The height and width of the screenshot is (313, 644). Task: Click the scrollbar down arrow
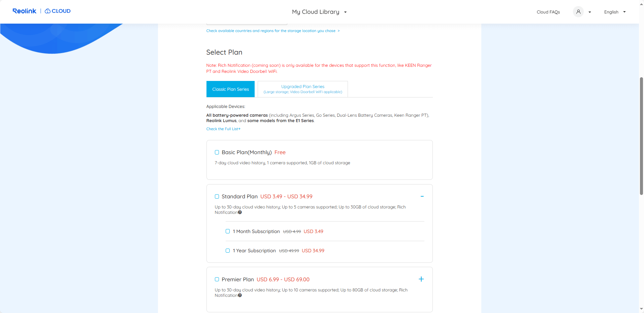[641, 309]
